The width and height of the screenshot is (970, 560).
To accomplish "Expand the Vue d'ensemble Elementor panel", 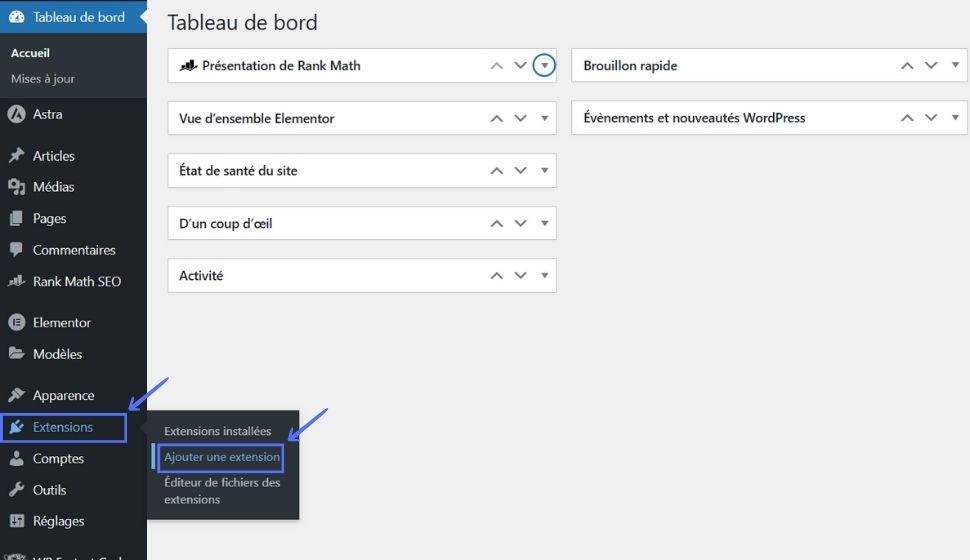I will click(544, 118).
